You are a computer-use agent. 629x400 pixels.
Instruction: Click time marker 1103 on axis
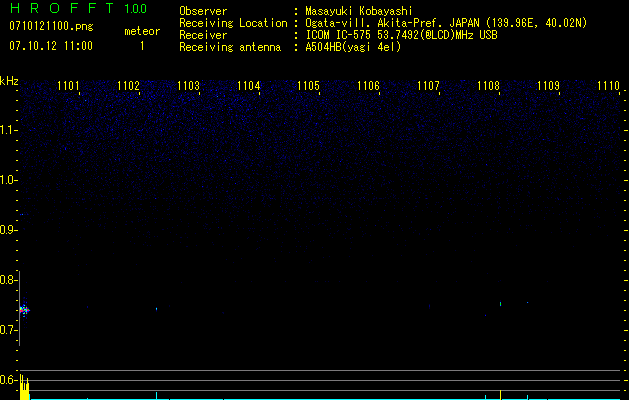[x=188, y=86]
